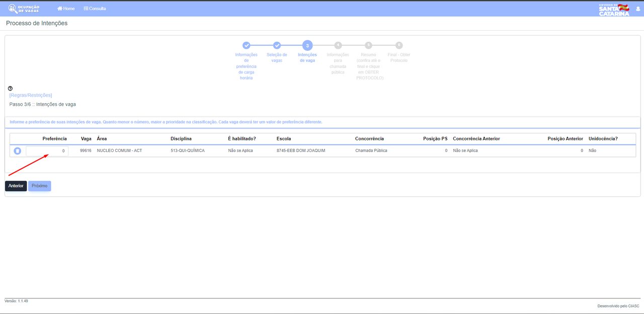Select step 3 Intenções de vaga circle
Screen dimensions: 644x314
coord(307,45)
